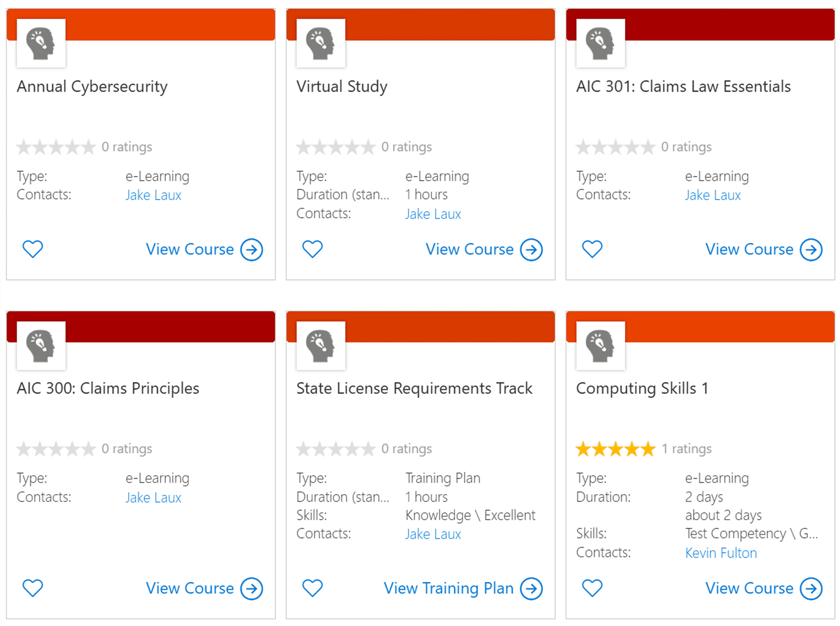This screenshot has width=840, height=626.
Task: Open the Kevin Fulton contact link
Action: pyautogui.click(x=721, y=553)
